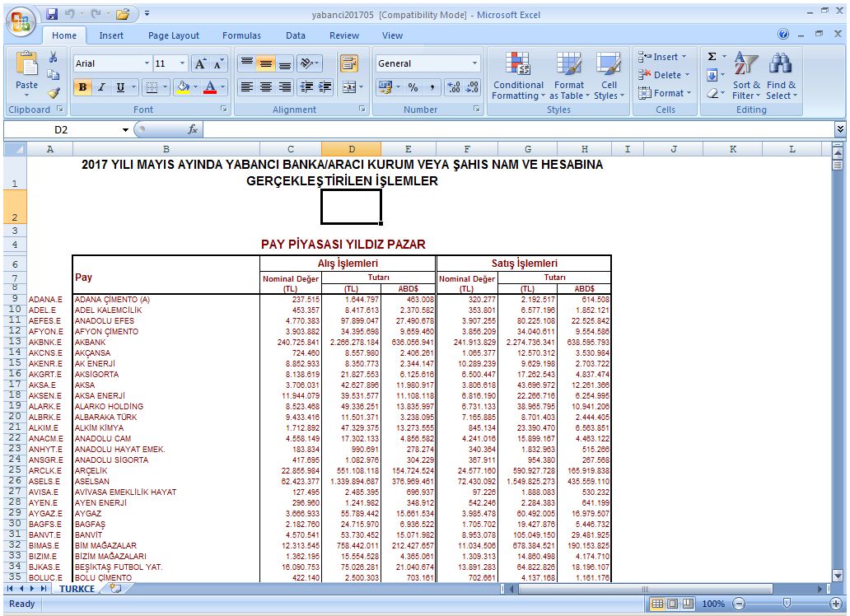Insert new worksheet tab icon
This screenshot has height=616, width=850.
point(115,588)
